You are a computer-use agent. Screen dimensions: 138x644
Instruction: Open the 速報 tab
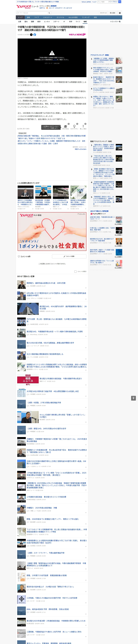tap(28, 17)
